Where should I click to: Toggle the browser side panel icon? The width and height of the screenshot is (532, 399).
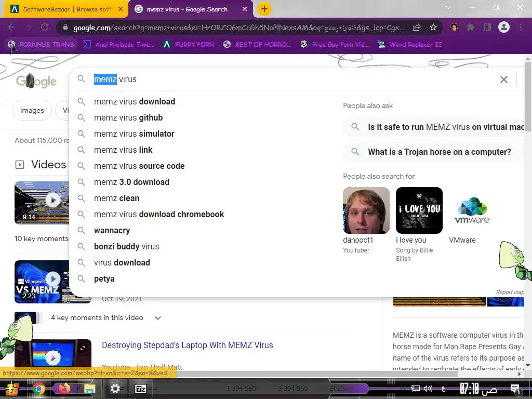tap(487, 27)
